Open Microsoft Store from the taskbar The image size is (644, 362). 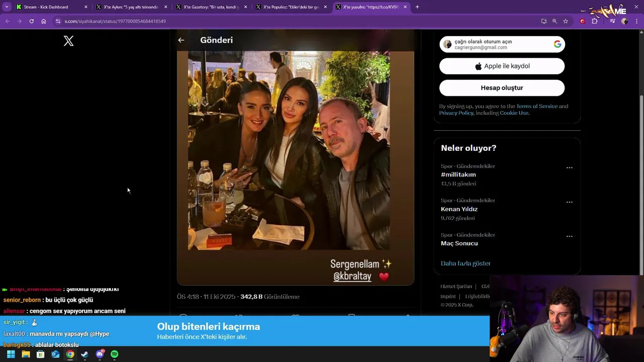40,354
